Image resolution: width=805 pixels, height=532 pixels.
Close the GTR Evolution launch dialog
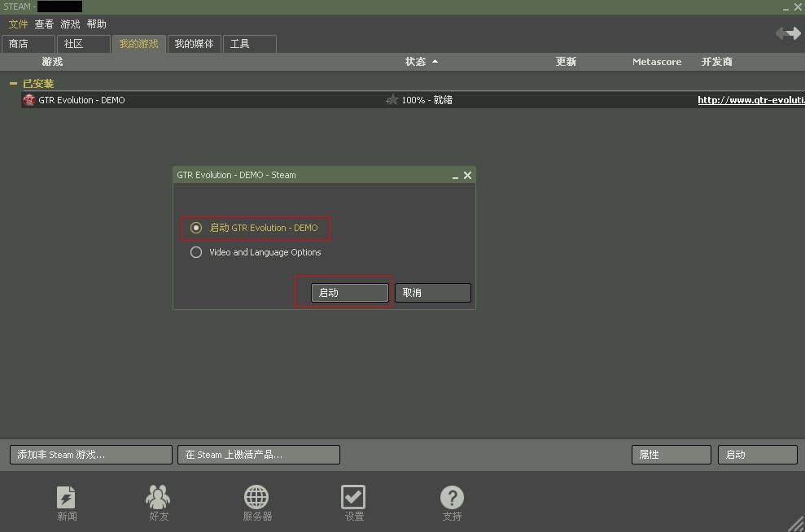pos(467,176)
